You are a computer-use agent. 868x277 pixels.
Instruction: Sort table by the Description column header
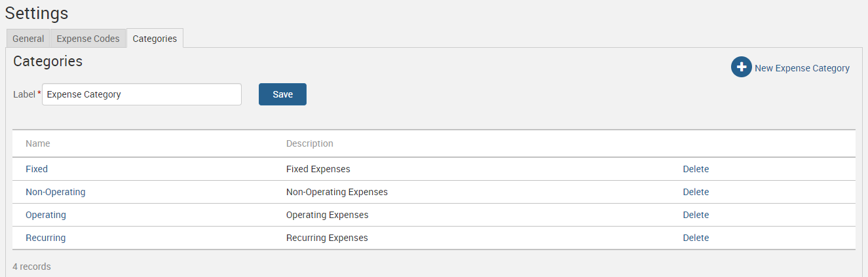coord(310,143)
